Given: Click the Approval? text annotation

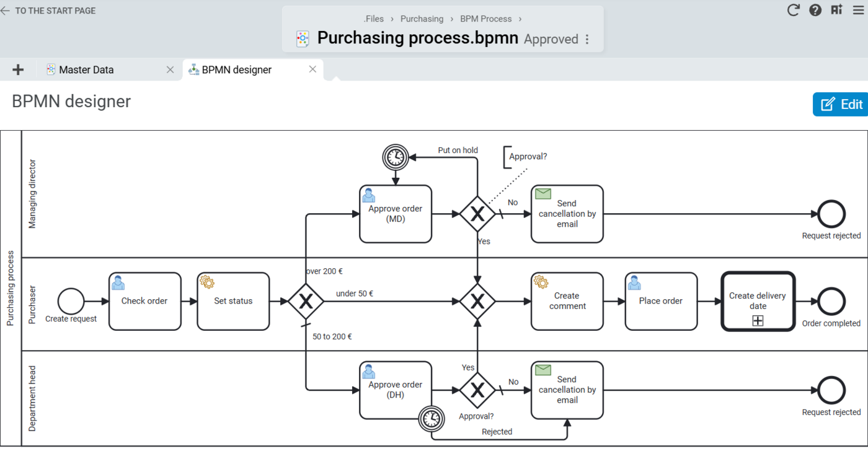Looking at the screenshot, I should [528, 157].
